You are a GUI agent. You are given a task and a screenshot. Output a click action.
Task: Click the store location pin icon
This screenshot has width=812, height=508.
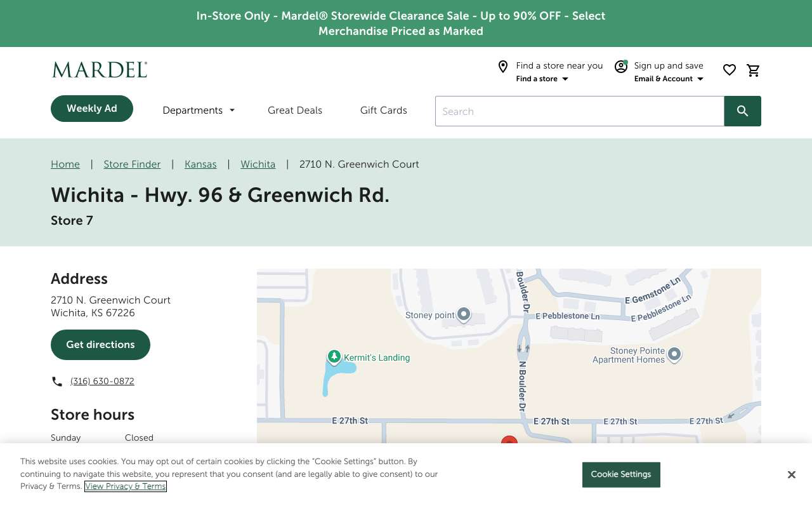[x=503, y=67]
